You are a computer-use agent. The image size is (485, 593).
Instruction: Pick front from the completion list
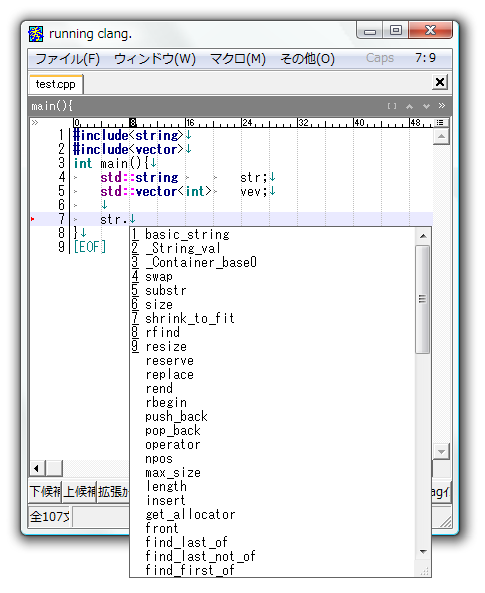(x=162, y=528)
